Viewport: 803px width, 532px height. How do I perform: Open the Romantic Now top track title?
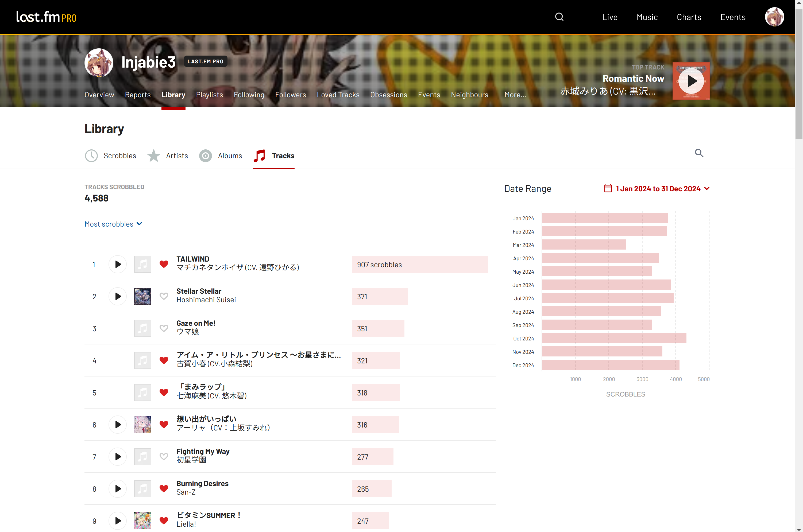(x=633, y=79)
